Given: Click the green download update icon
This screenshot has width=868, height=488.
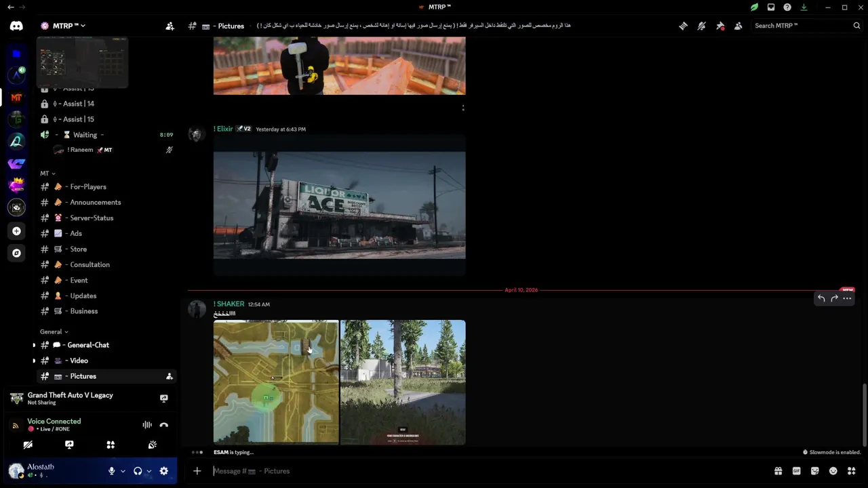Looking at the screenshot, I should pos(804,7).
